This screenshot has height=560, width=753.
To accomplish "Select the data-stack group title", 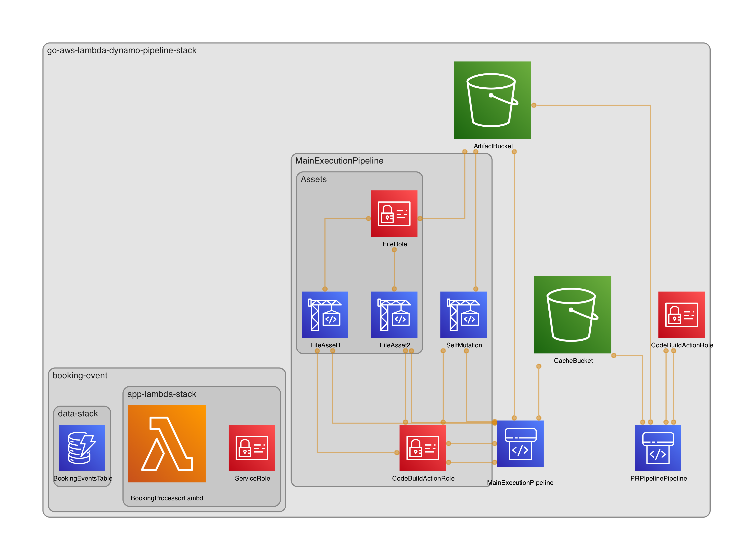I will tap(78, 413).
